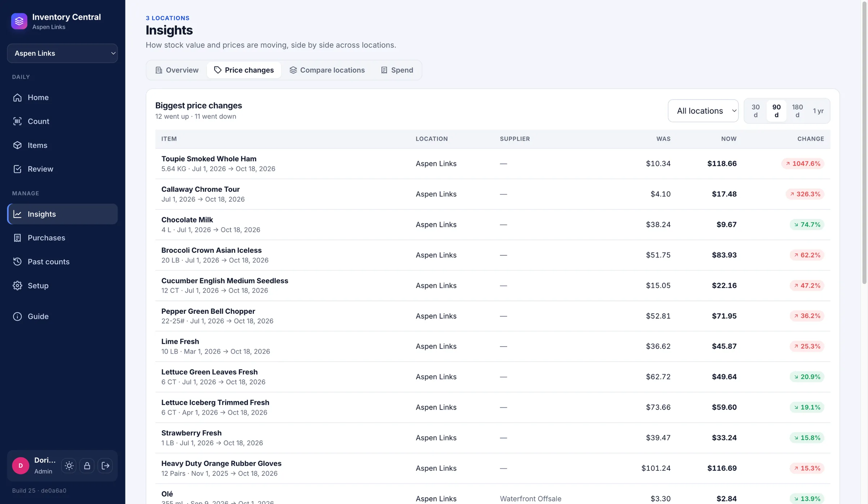Click the ITEM column header
Viewport: 868px width, 504px height.
[169, 139]
